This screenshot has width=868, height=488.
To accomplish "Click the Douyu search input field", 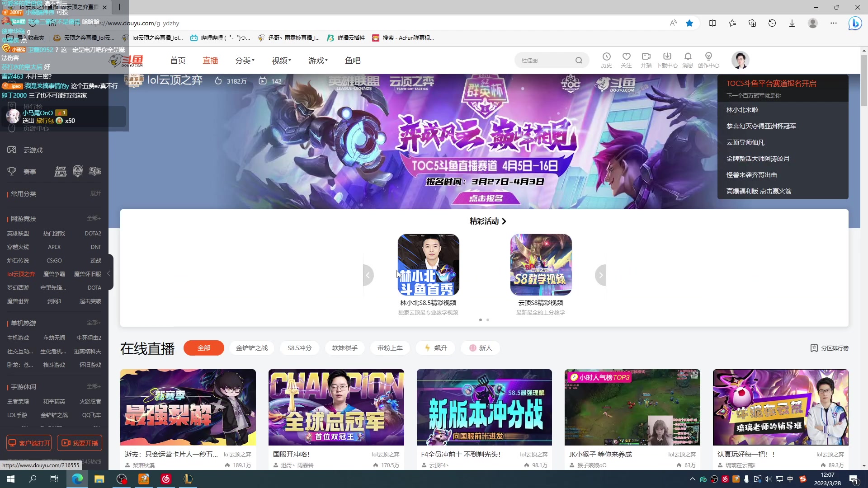I will point(545,61).
